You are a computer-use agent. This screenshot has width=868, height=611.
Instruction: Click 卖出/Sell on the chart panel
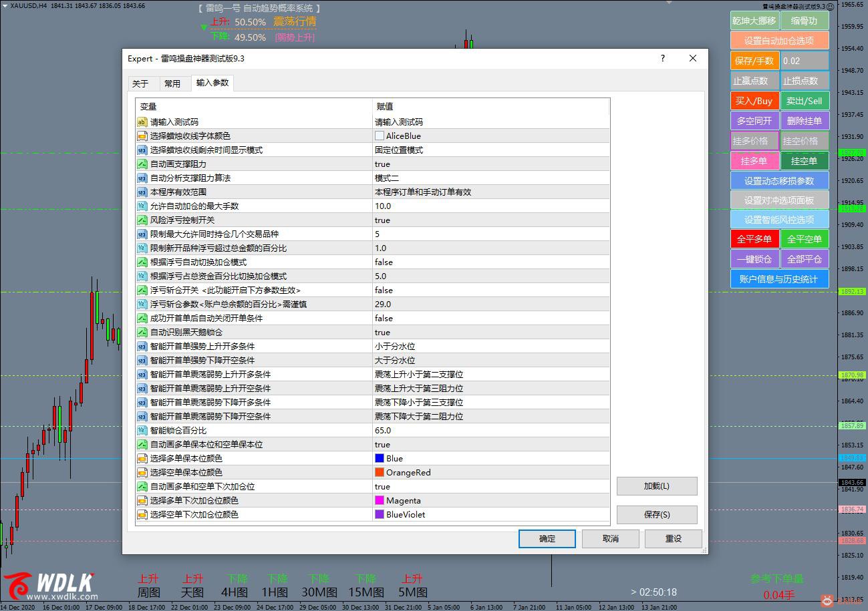click(805, 101)
